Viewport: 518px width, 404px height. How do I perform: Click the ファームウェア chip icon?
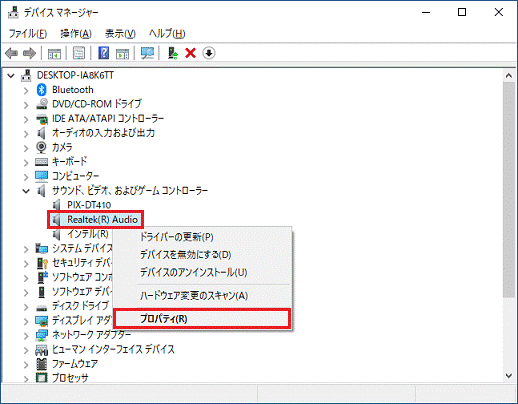tap(42, 364)
